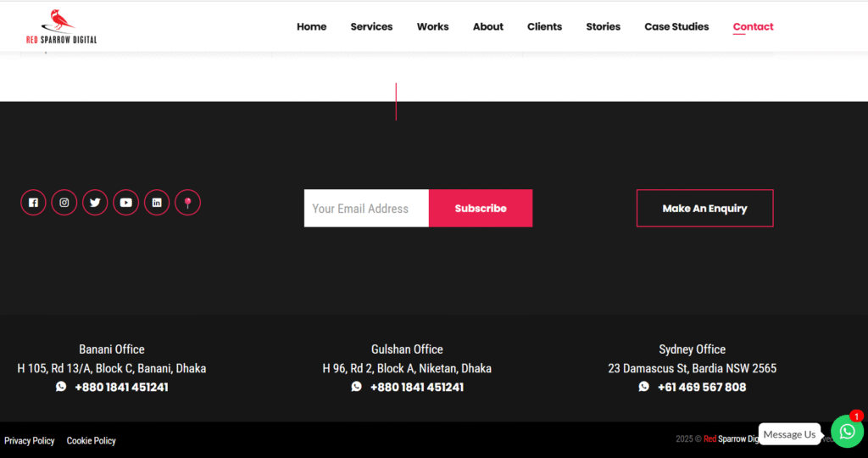Click address 23 Damascus St, Bardia
The height and width of the screenshot is (458, 868).
(692, 368)
